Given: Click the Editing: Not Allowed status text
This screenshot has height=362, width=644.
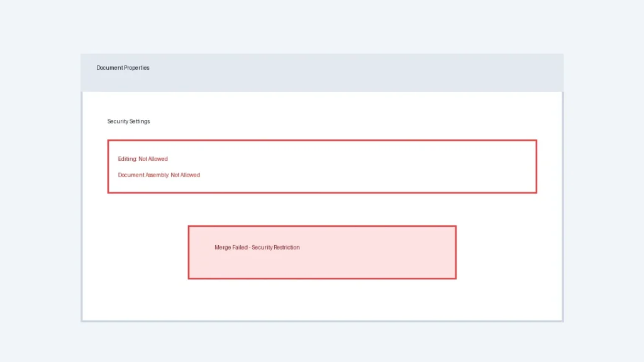Looking at the screenshot, I should tap(143, 159).
